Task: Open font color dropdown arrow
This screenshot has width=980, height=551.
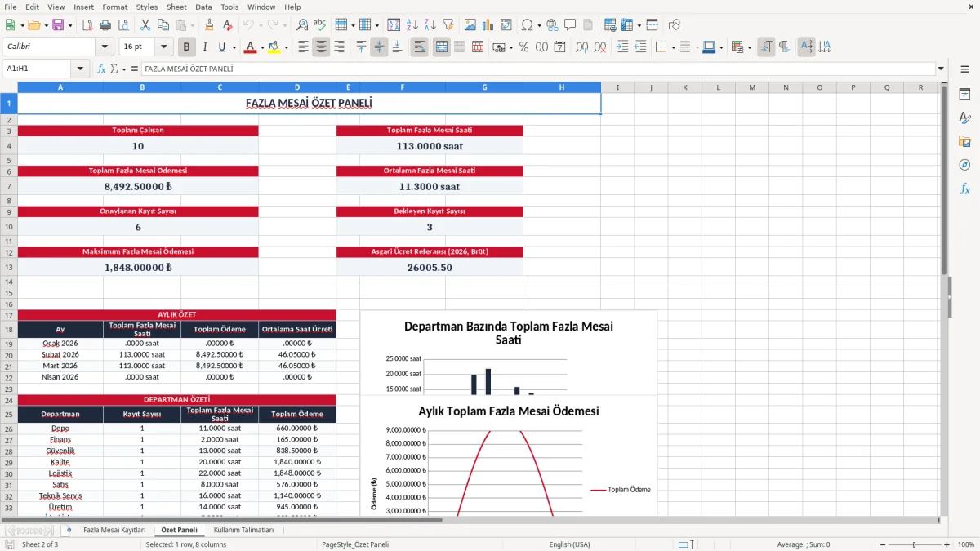Action: pyautogui.click(x=261, y=47)
